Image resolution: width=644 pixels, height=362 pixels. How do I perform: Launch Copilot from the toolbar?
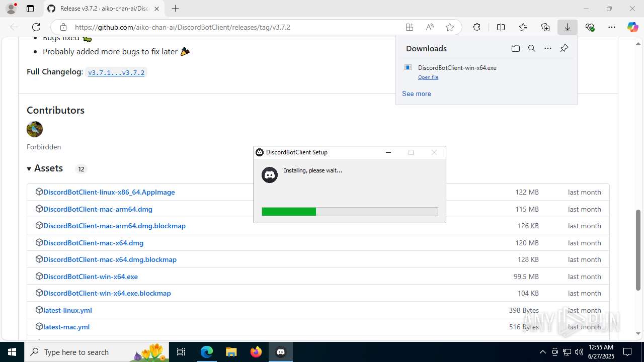(x=632, y=27)
